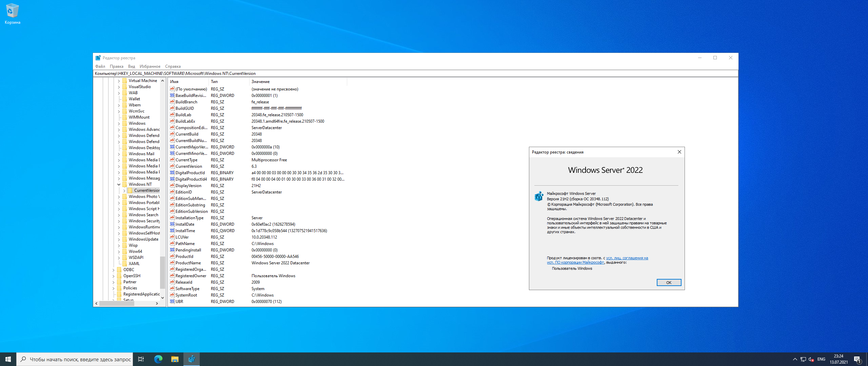
Task: Open the Start menu
Action: click(8, 359)
